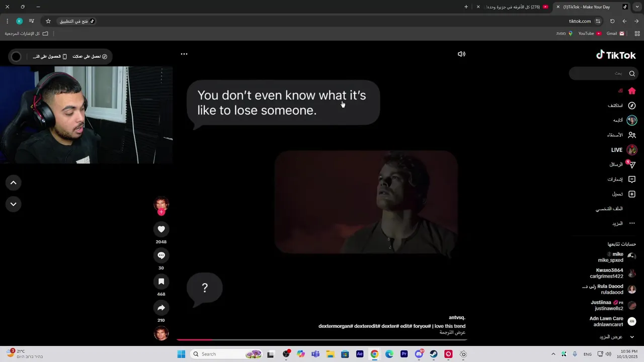Screen dimensions: 644x362
Task: Click the tiktok.com address bar
Action: point(580,21)
